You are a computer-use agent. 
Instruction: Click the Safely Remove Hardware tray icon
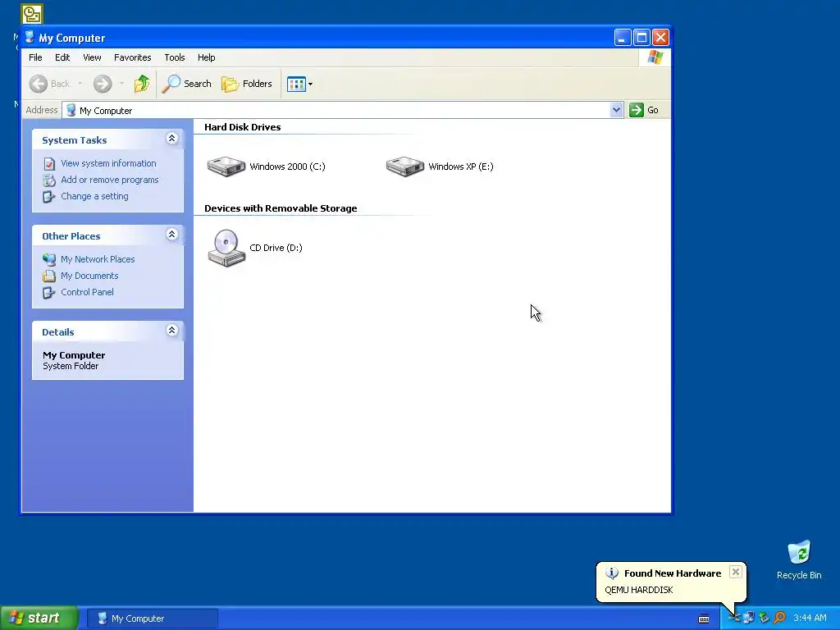coord(734,619)
